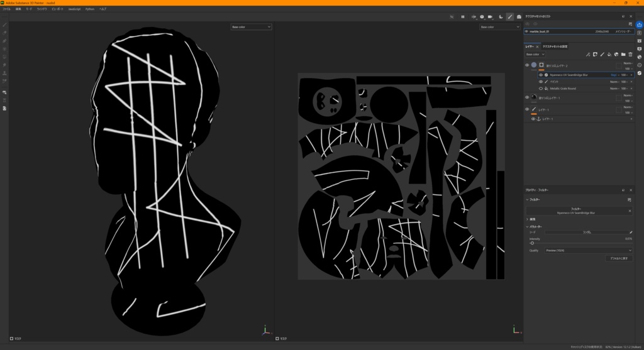The image size is (644, 350).
Task: Close the Layers tab
Action: (537, 46)
